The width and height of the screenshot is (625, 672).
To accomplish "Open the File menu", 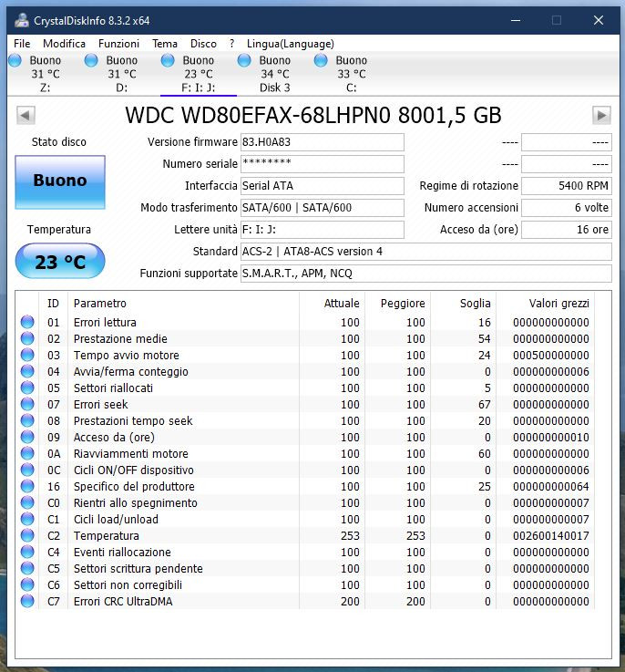I will click(22, 44).
